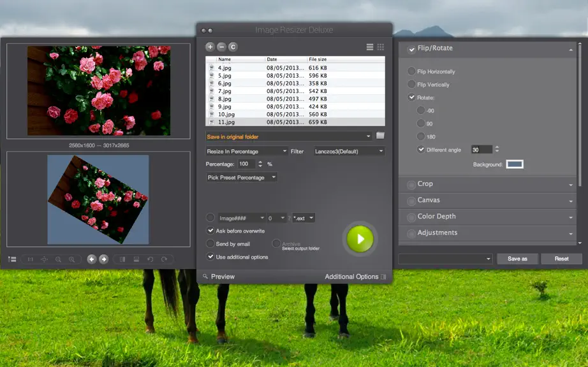Switch file list to grid view
Image resolution: width=588 pixels, height=367 pixels.
tap(381, 47)
